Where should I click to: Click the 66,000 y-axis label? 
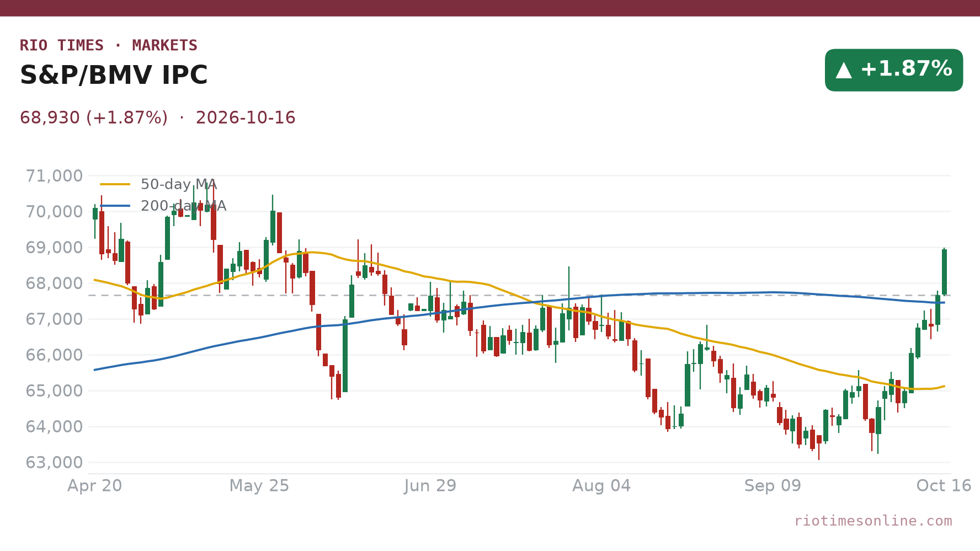pyautogui.click(x=54, y=355)
